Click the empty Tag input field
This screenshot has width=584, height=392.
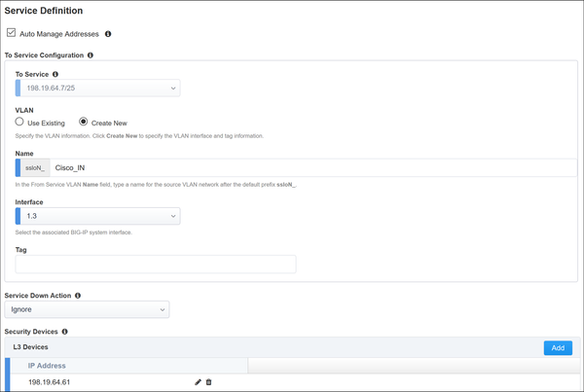point(156,264)
